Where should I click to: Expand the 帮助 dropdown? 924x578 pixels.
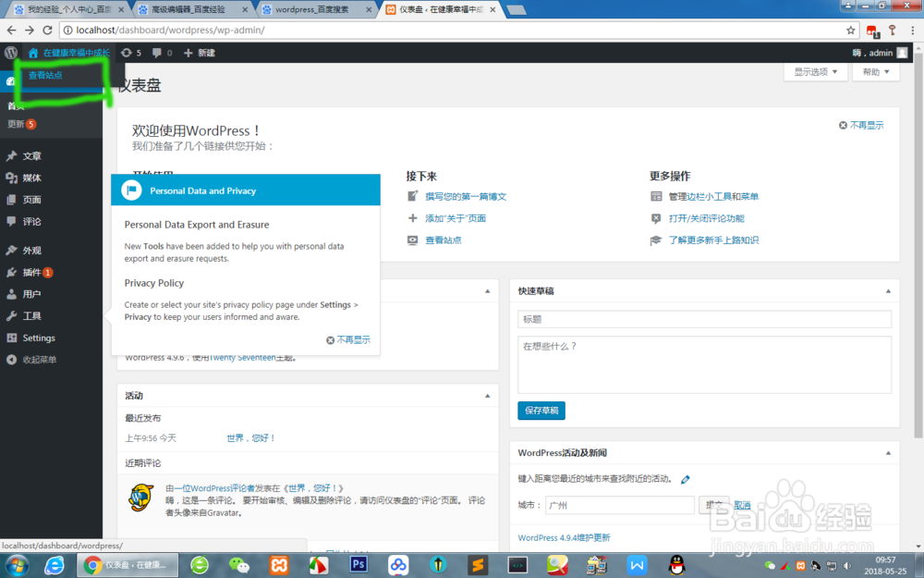pos(876,72)
